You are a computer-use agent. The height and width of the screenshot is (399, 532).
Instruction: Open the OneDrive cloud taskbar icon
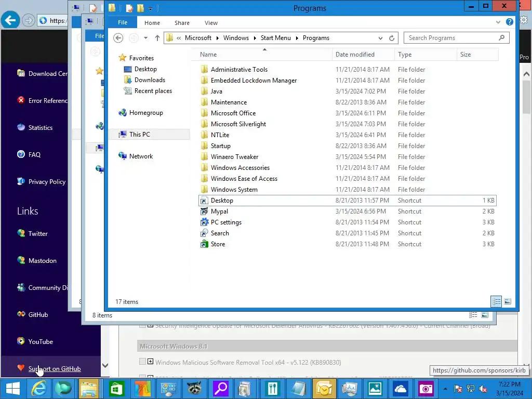[401, 389]
